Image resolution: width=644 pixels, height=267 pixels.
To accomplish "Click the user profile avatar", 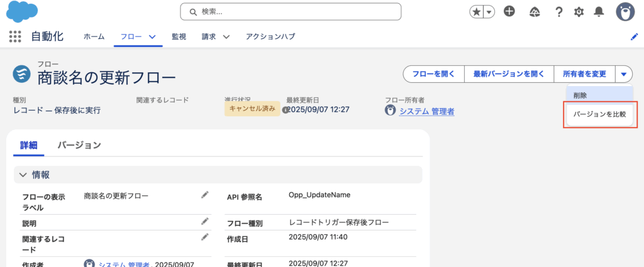I will pos(625,11).
